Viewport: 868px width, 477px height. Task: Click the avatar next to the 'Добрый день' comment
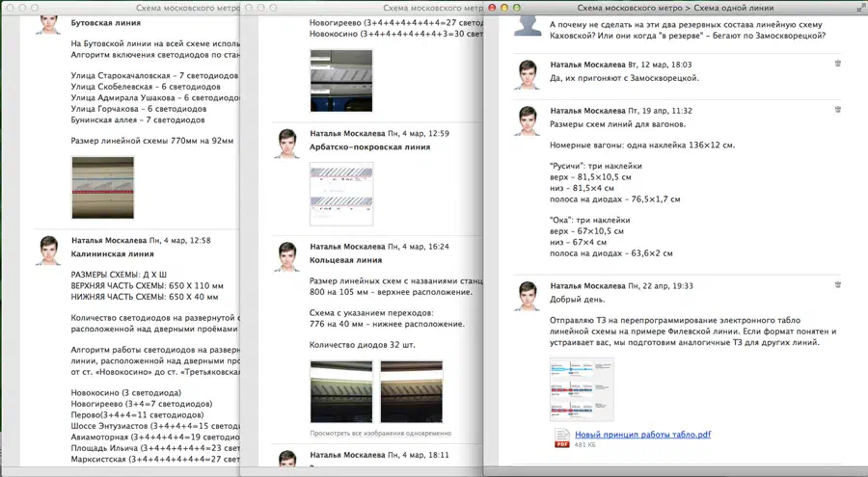click(x=527, y=296)
